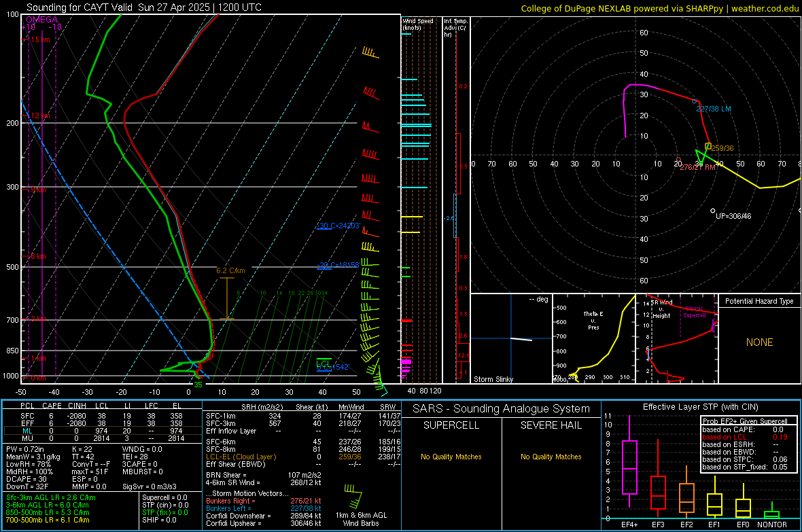Screen dimensions: 802x532
Task: Click the Prob EF2+ Given Supercell heading
Action: tap(745, 421)
